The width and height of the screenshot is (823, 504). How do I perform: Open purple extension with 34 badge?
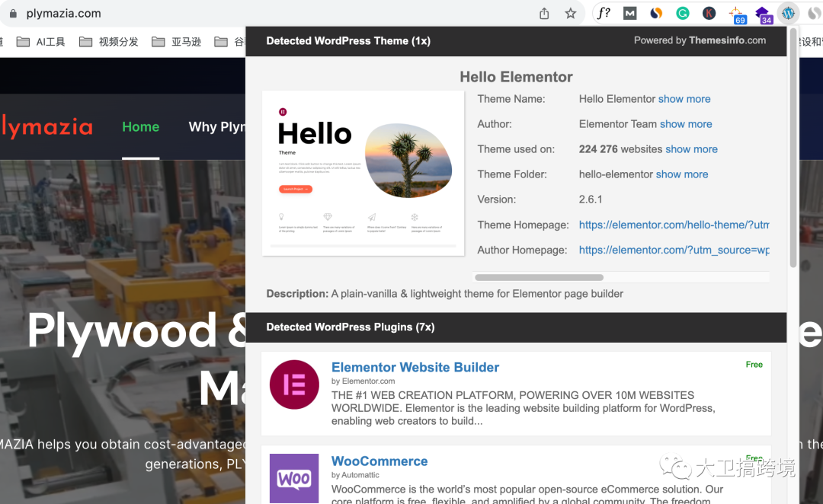point(763,14)
